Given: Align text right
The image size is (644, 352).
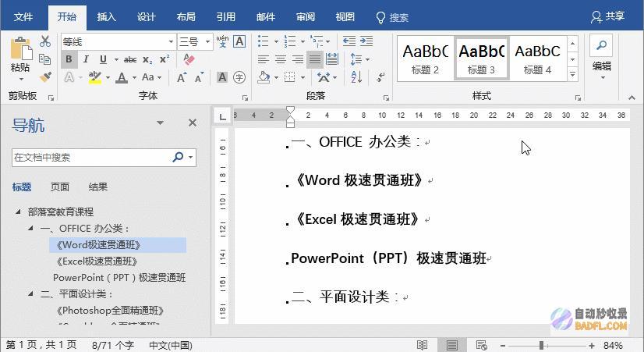Looking at the screenshot, I should [298, 59].
